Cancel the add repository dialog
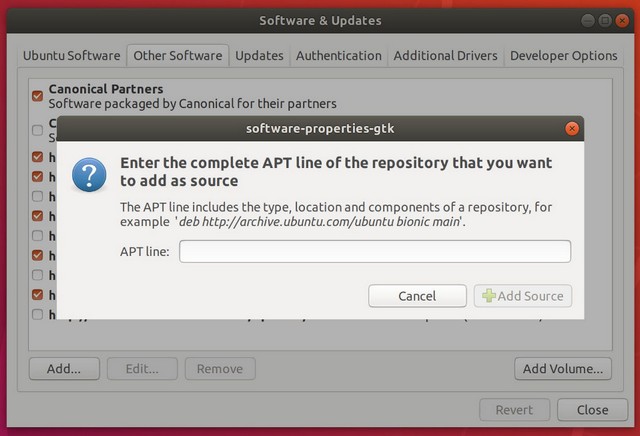 click(x=417, y=296)
